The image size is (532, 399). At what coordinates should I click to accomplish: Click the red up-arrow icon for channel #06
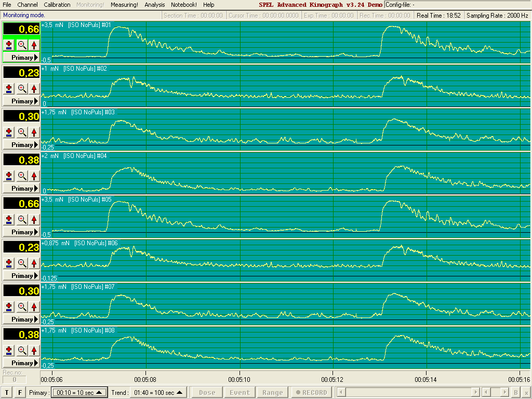34,263
